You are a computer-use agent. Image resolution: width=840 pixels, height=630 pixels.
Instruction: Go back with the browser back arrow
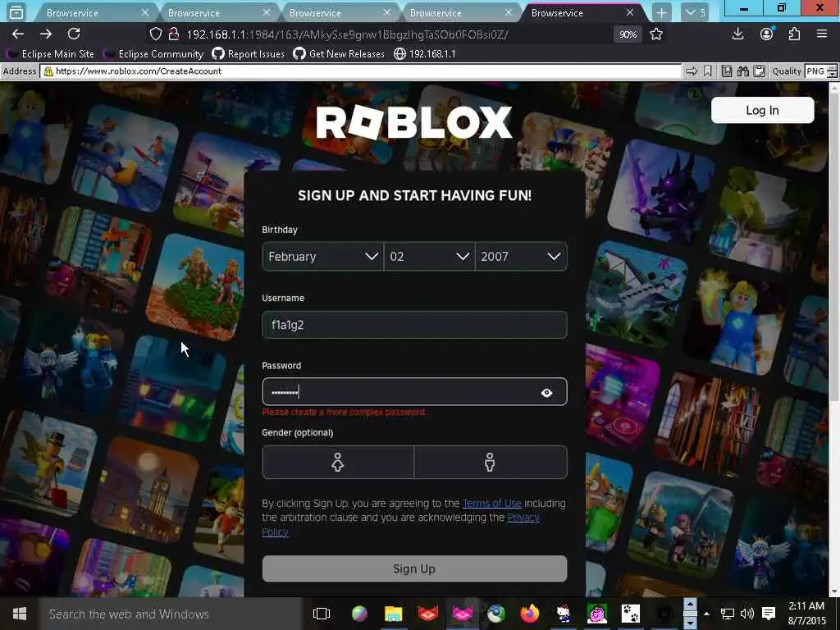tap(18, 34)
